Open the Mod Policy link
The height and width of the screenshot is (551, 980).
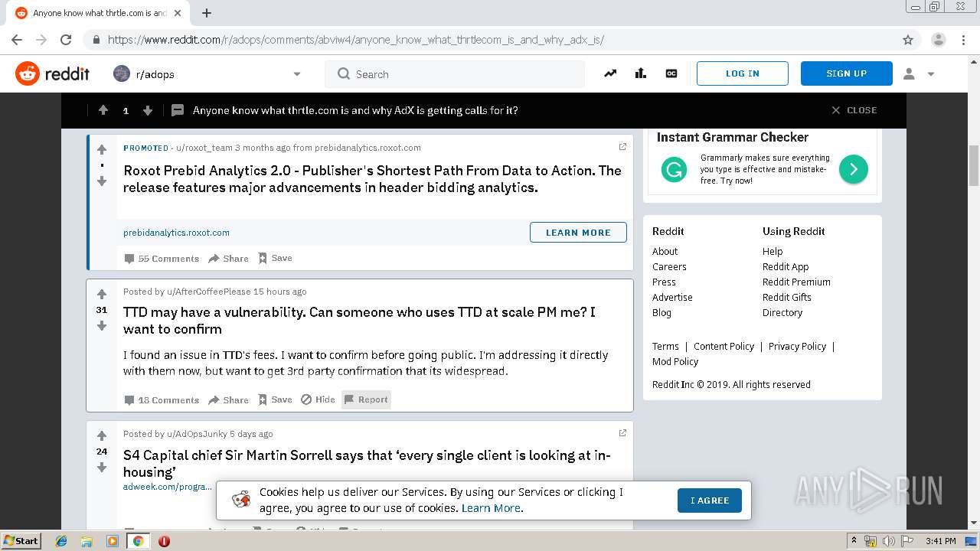point(675,361)
